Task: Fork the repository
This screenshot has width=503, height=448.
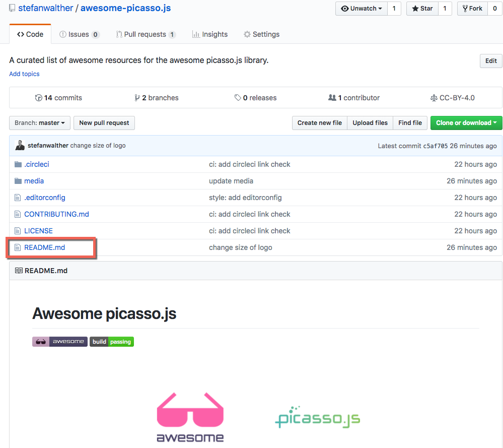Action: pyautogui.click(x=472, y=9)
